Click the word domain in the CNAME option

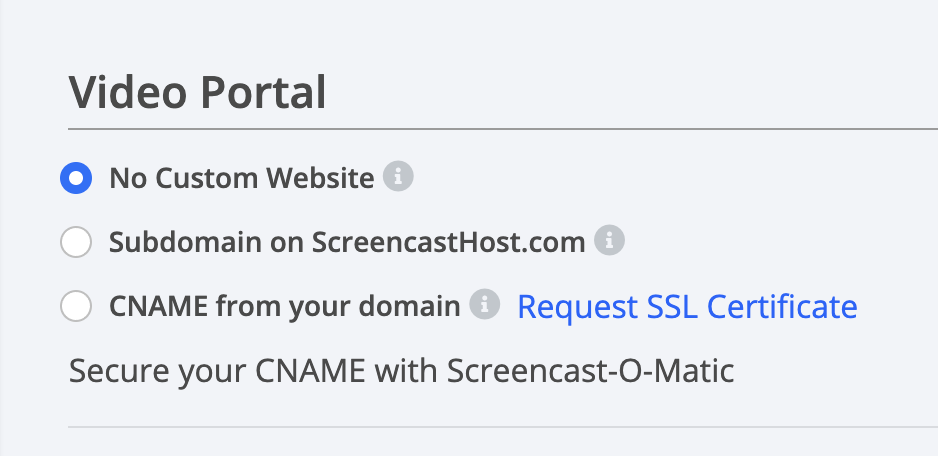click(x=409, y=306)
